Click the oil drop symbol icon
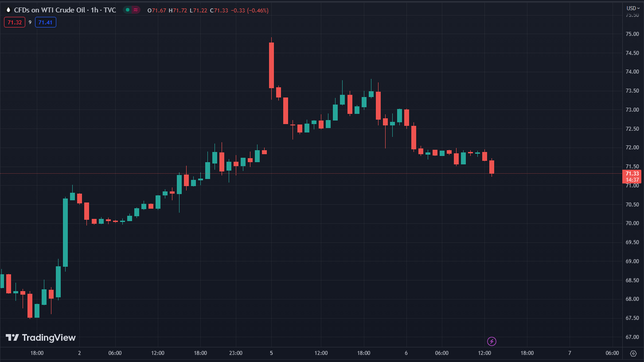Screen dimensions: 644x362 (x=8, y=10)
